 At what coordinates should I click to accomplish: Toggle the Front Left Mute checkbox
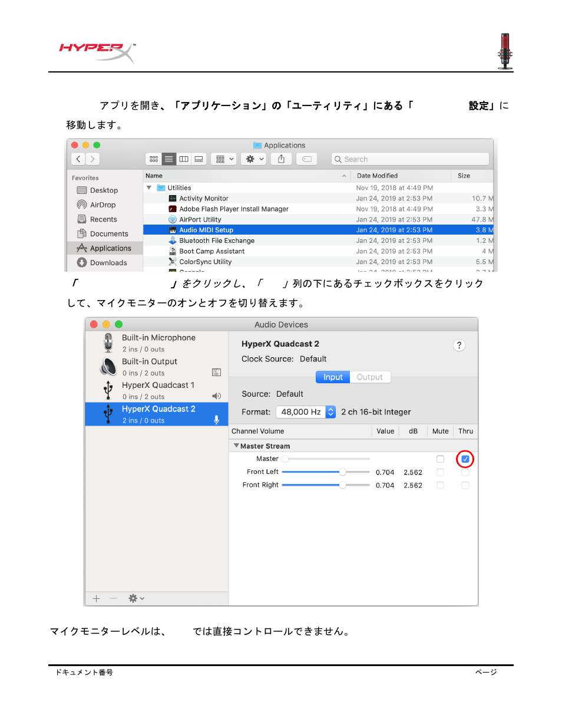(440, 472)
